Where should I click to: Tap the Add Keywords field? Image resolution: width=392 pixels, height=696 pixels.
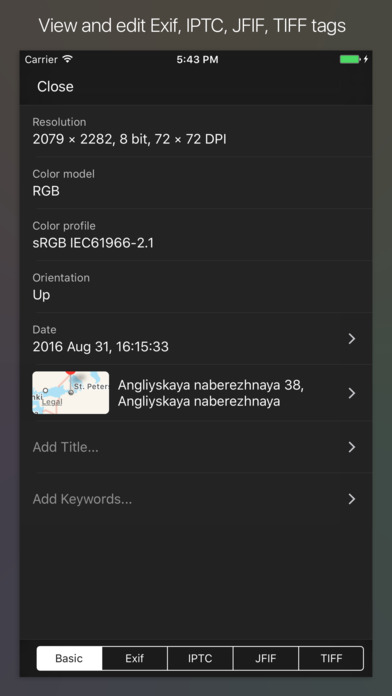click(x=196, y=499)
